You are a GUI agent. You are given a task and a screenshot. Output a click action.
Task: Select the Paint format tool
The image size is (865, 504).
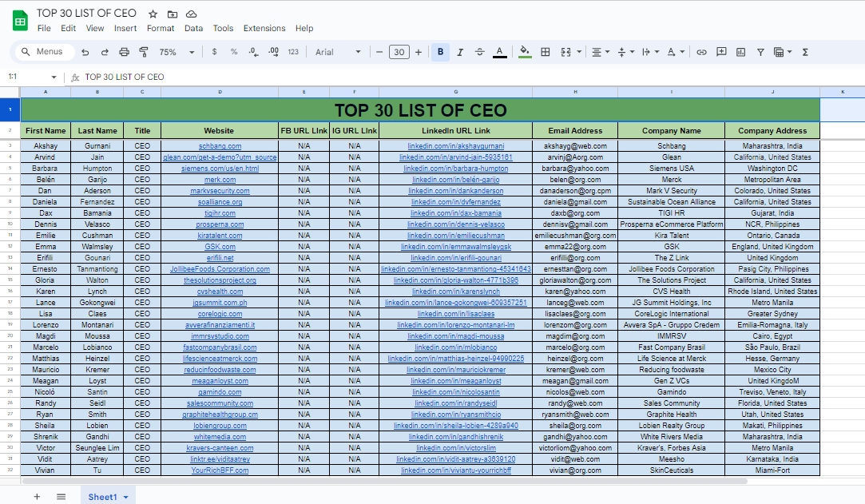[144, 52]
